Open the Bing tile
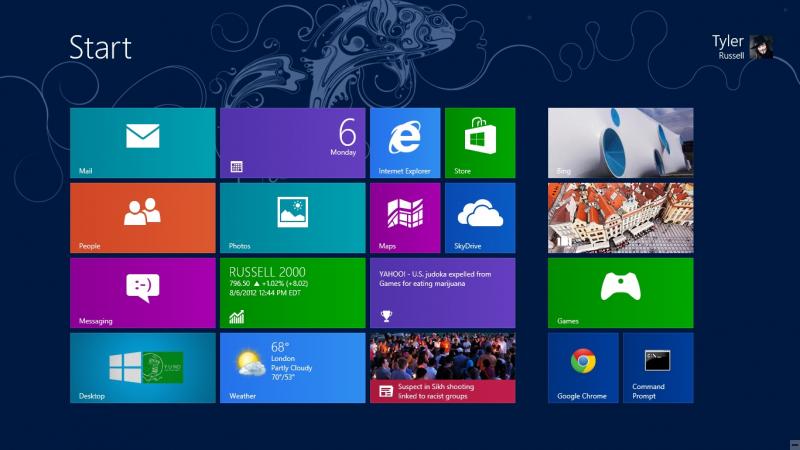 pos(620,143)
